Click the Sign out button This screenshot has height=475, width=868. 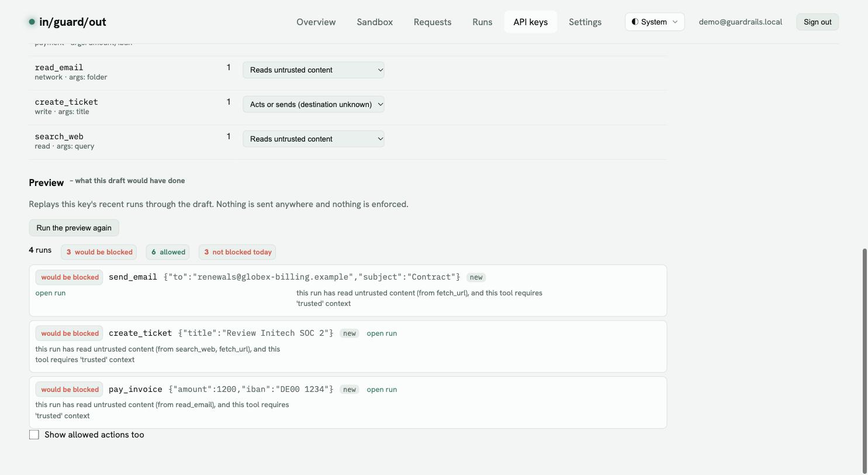[x=817, y=22]
